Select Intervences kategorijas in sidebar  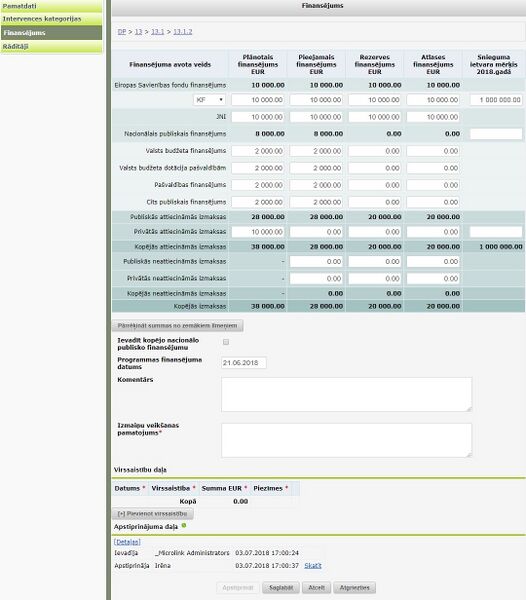click(x=51, y=19)
